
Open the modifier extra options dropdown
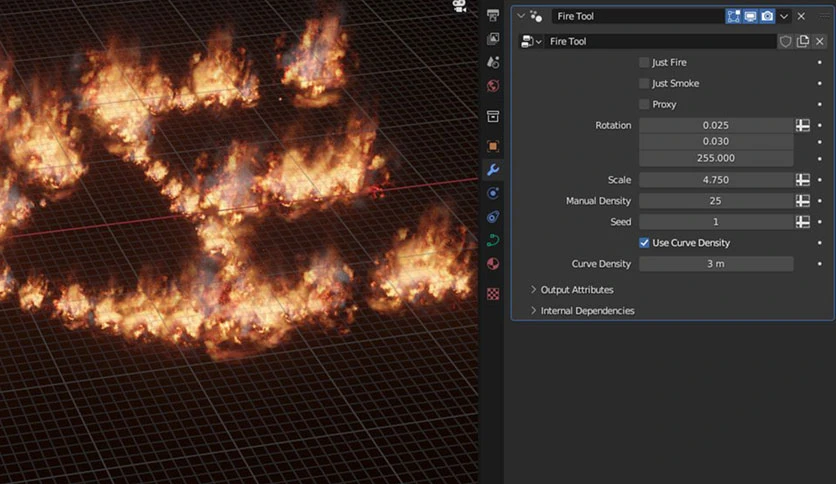tap(784, 17)
